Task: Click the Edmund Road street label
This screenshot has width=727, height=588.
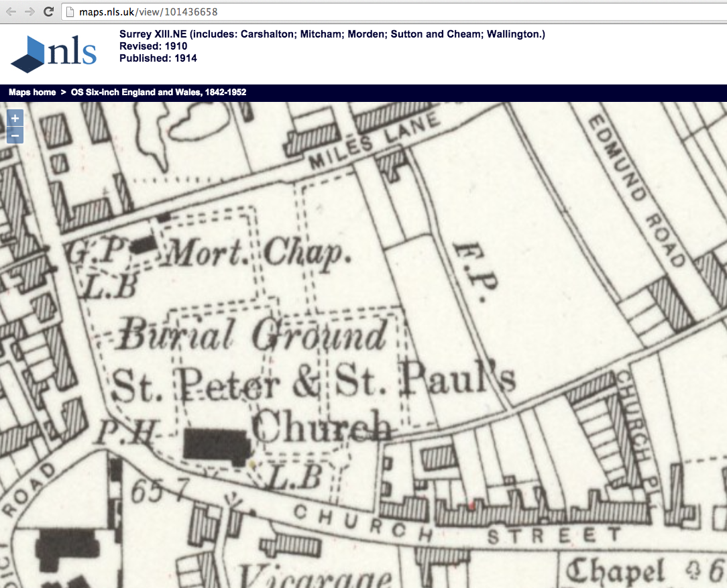Action: [636, 191]
